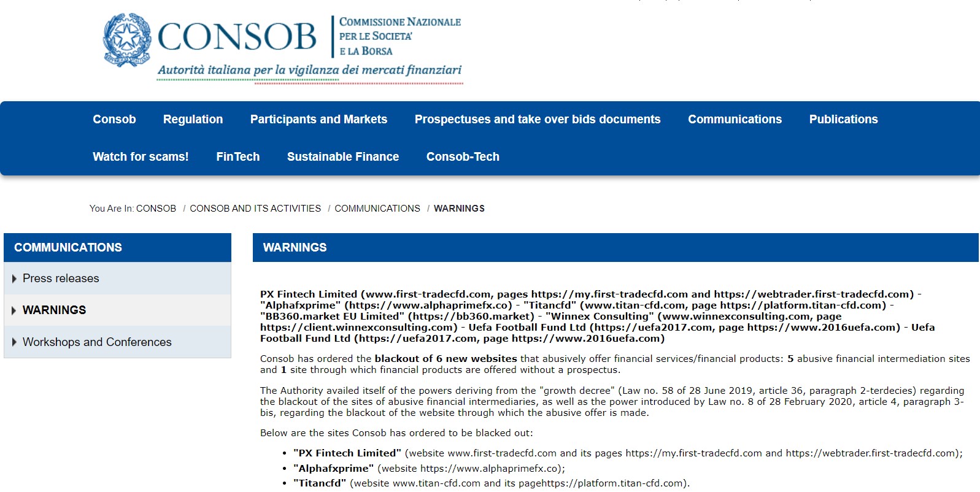
Task: Click COMMUNICATIONS breadcrumb link
Action: pos(377,209)
